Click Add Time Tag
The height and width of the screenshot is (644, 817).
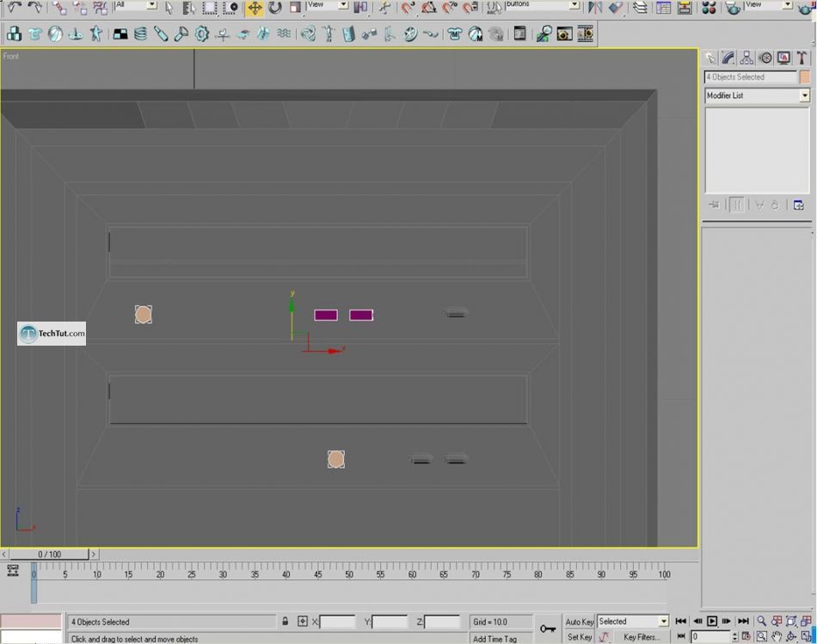click(495, 638)
